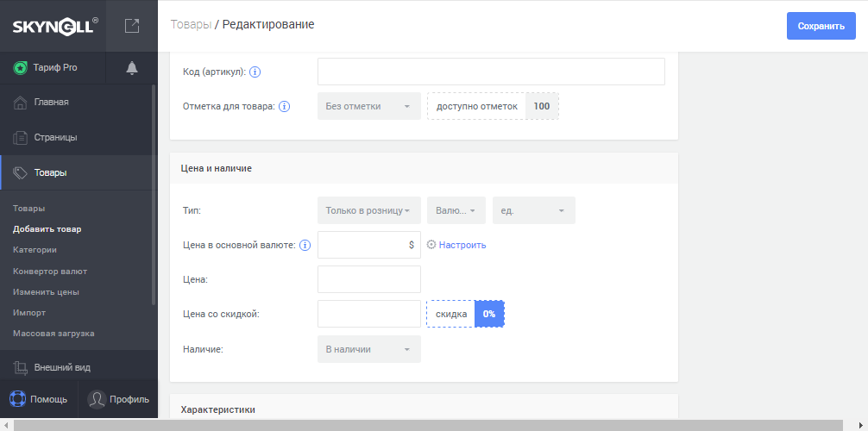Click the Skynell logo
The image size is (868, 431).
point(55,26)
